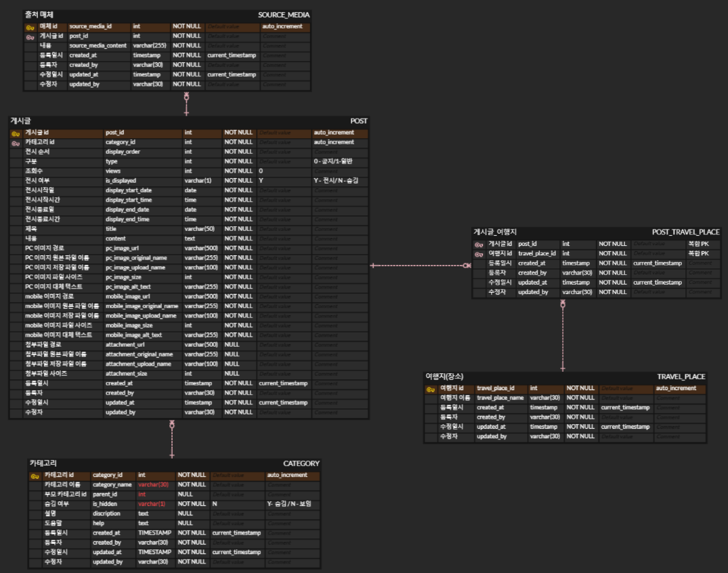Select relationship line between POST and POST_TRAVEL_PLACE
Viewport: 728px width, 573px height.
421,266
